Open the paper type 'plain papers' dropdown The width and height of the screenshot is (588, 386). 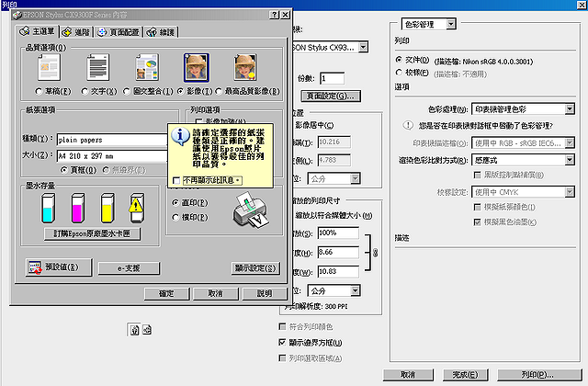pyautogui.click(x=112, y=140)
